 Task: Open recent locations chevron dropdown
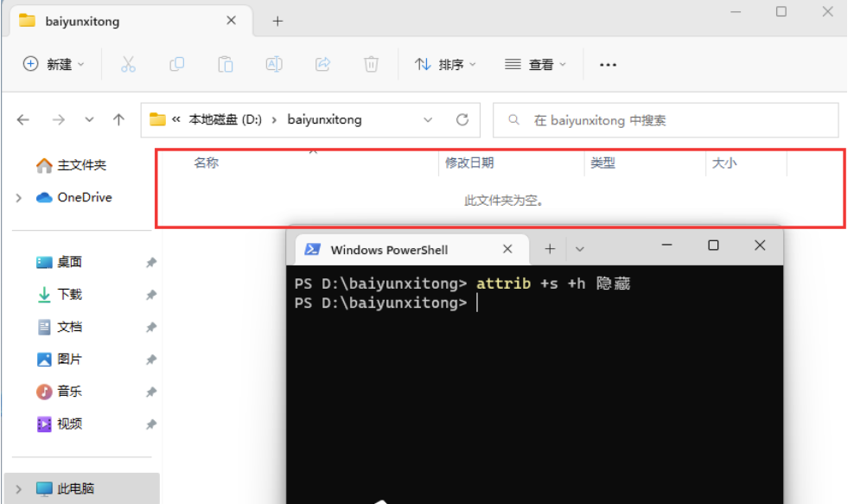click(x=89, y=119)
